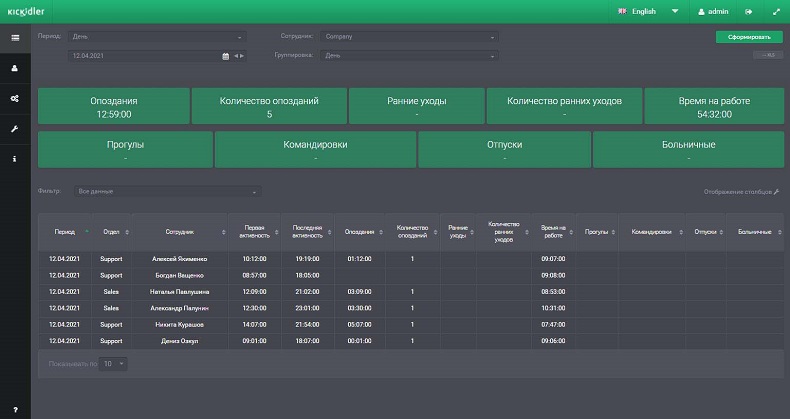Expand the Сотрудник dropdown showing Company
Viewport: 790px width, 419px height.
coord(412,37)
